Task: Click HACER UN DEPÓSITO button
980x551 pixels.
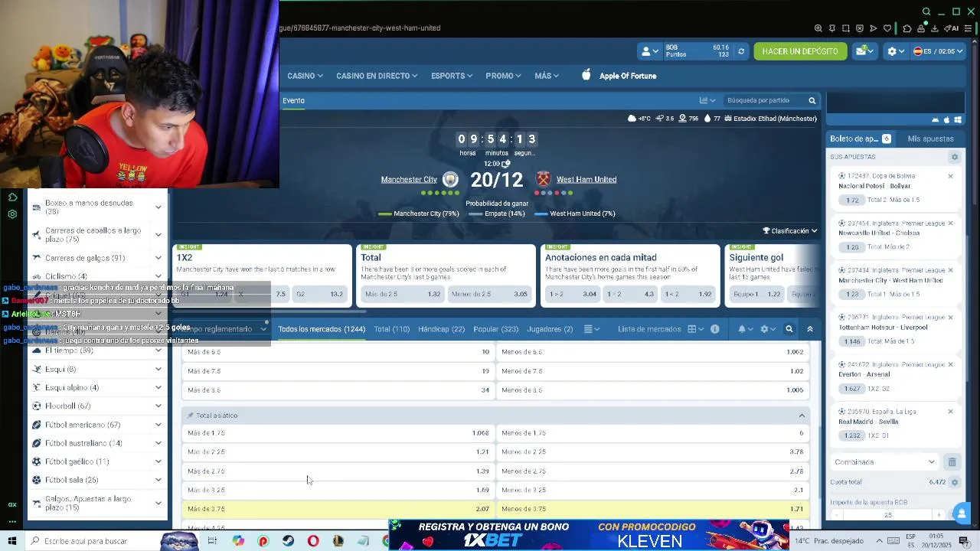Action: click(x=800, y=51)
